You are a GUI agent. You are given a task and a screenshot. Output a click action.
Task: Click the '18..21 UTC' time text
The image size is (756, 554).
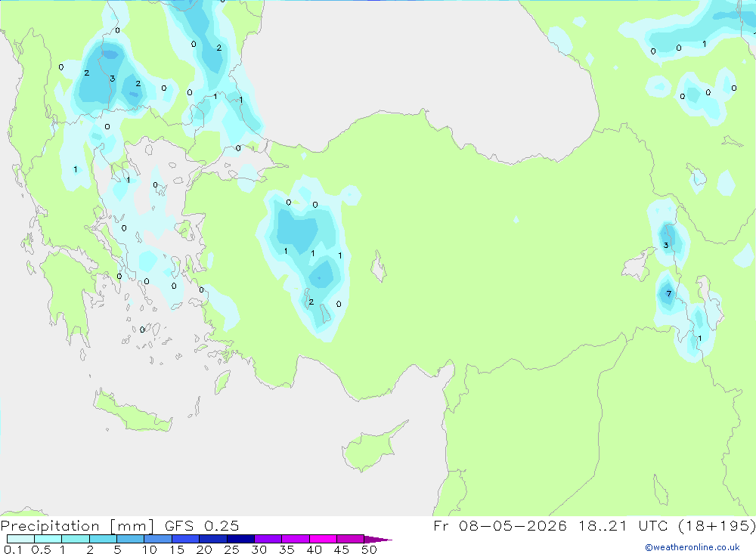624,526
